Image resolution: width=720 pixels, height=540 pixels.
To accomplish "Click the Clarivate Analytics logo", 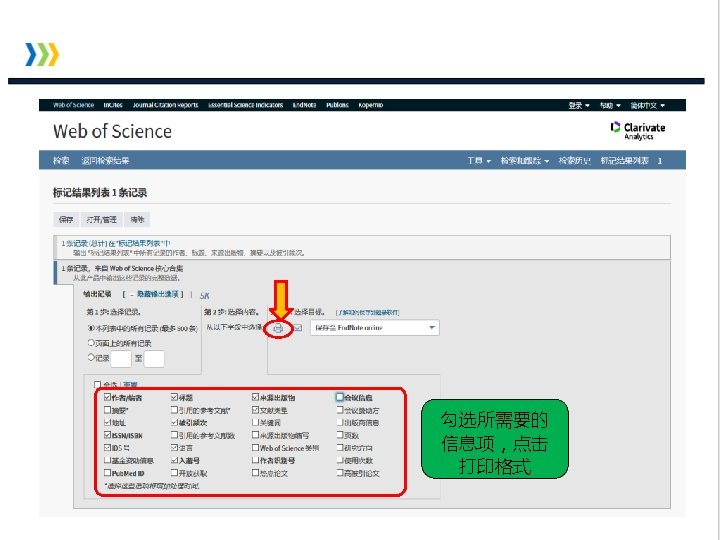I will point(637,130).
